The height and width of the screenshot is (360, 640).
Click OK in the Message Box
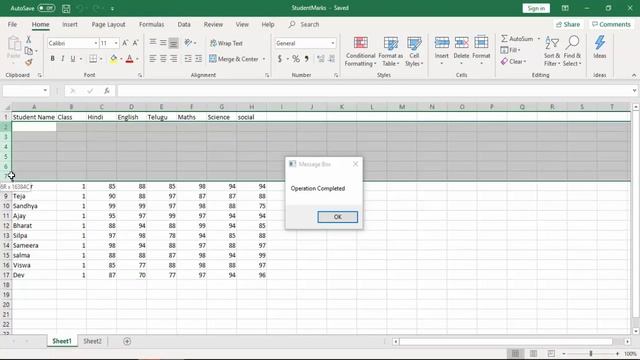338,217
